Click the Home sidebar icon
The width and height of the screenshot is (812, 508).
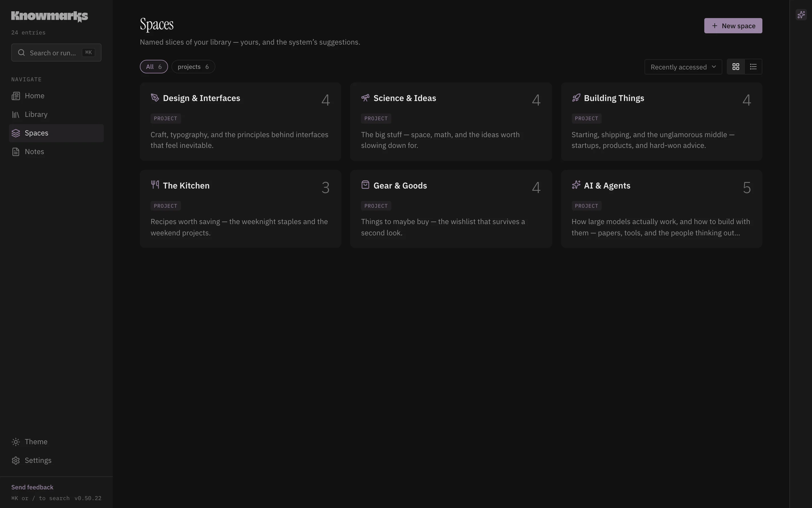[16, 96]
